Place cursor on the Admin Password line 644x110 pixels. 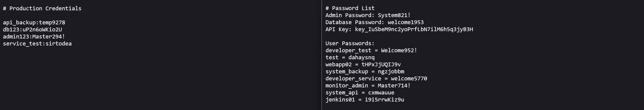pos(368,15)
